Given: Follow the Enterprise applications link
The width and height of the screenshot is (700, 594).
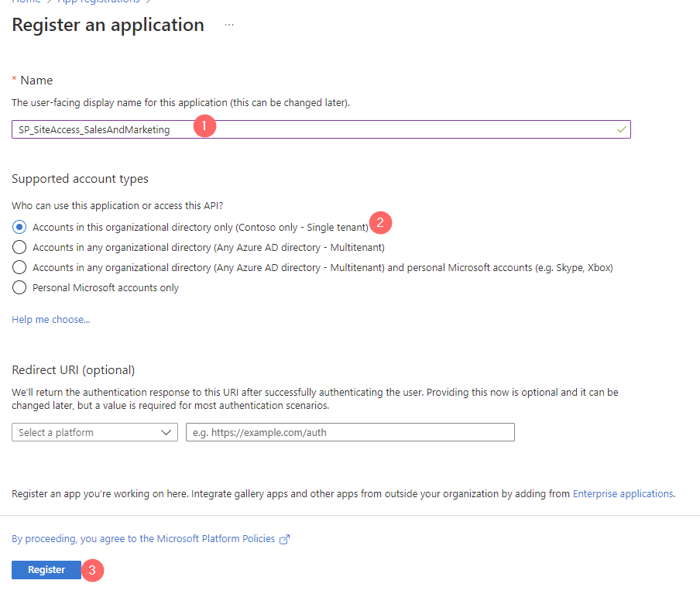Looking at the screenshot, I should click(x=623, y=493).
